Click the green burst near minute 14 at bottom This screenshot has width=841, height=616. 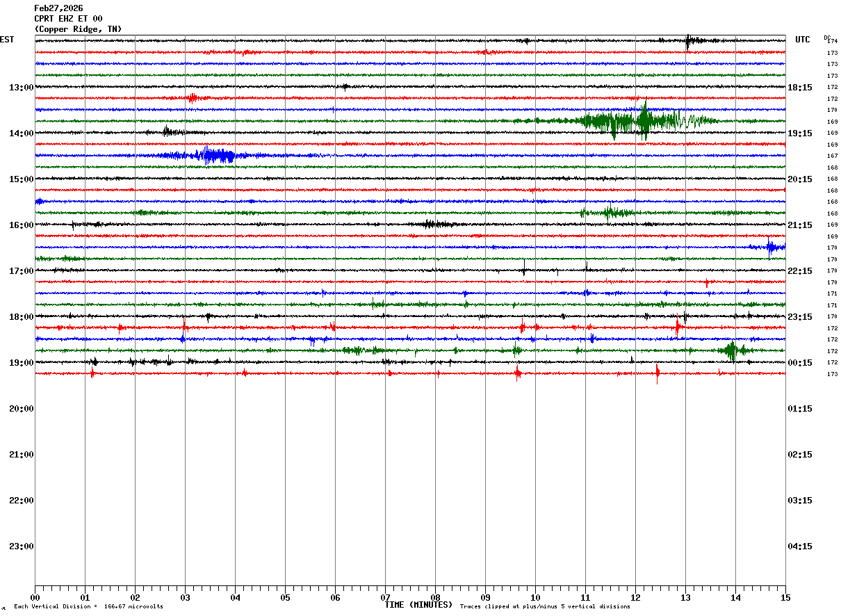coord(732,350)
